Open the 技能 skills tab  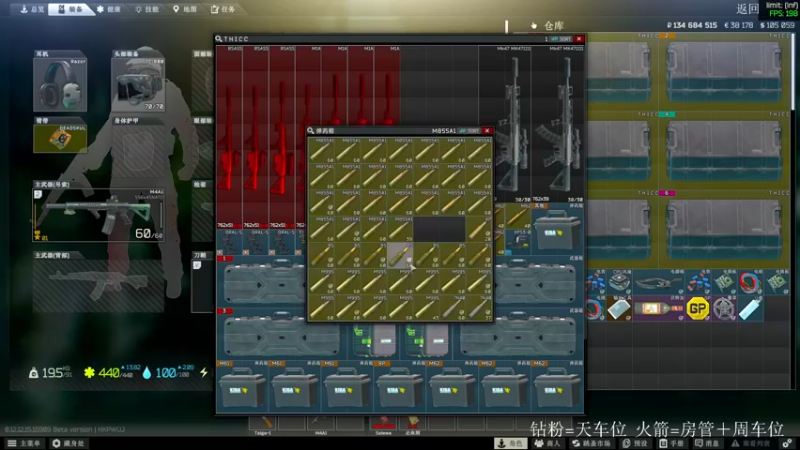147,9
